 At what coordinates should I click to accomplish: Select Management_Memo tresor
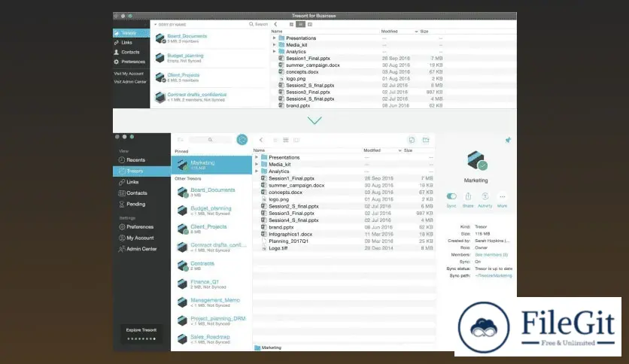tap(211, 302)
